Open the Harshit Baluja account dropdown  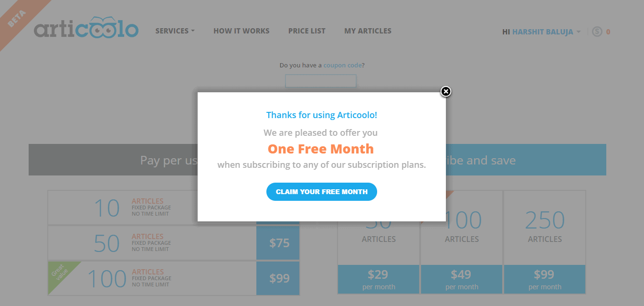tap(541, 32)
